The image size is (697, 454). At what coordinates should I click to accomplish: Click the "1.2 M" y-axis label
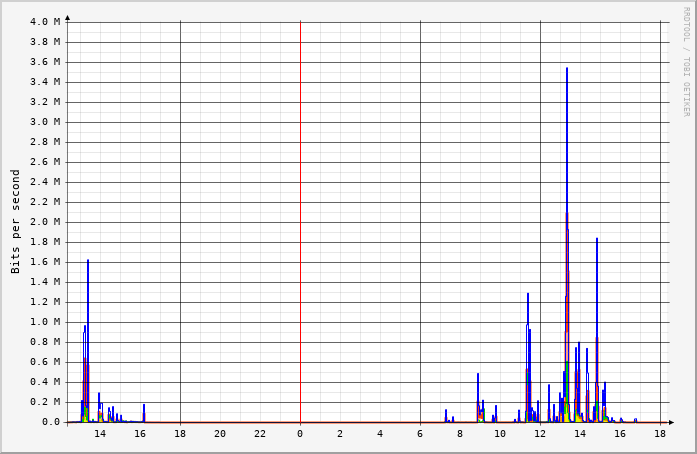pos(45,302)
